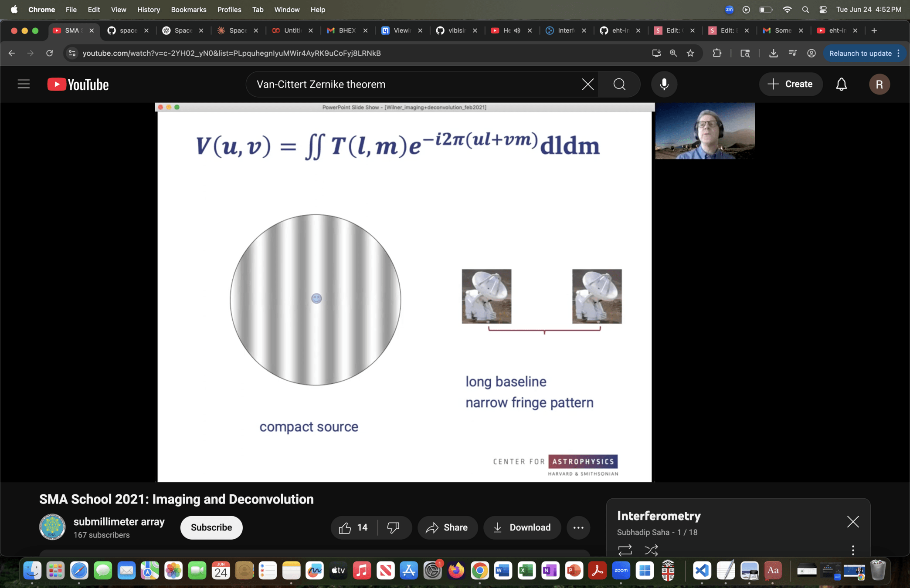Click the search magnifier button on YouTube
The height and width of the screenshot is (588, 910).
[619, 84]
